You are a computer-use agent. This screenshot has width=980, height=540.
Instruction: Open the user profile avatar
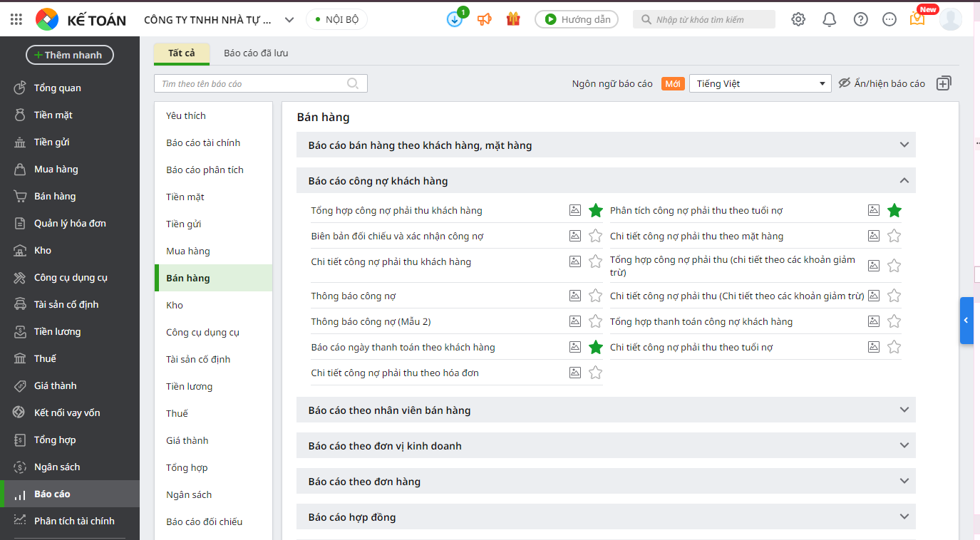(951, 19)
